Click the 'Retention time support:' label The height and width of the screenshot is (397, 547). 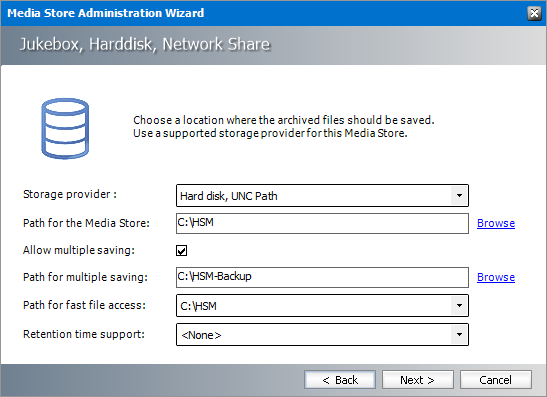click(x=84, y=334)
